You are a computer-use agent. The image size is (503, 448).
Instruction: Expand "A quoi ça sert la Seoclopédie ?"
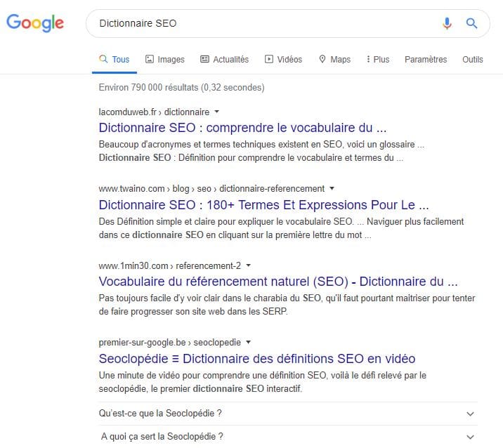288,437
